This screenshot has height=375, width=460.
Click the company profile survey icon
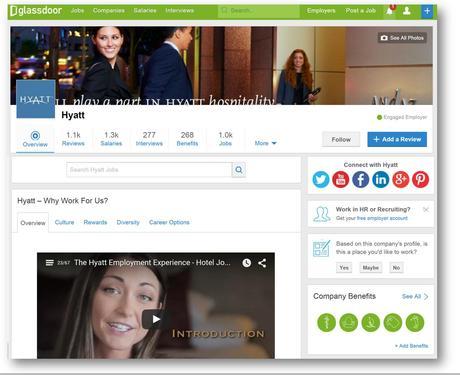pyautogui.click(x=322, y=248)
